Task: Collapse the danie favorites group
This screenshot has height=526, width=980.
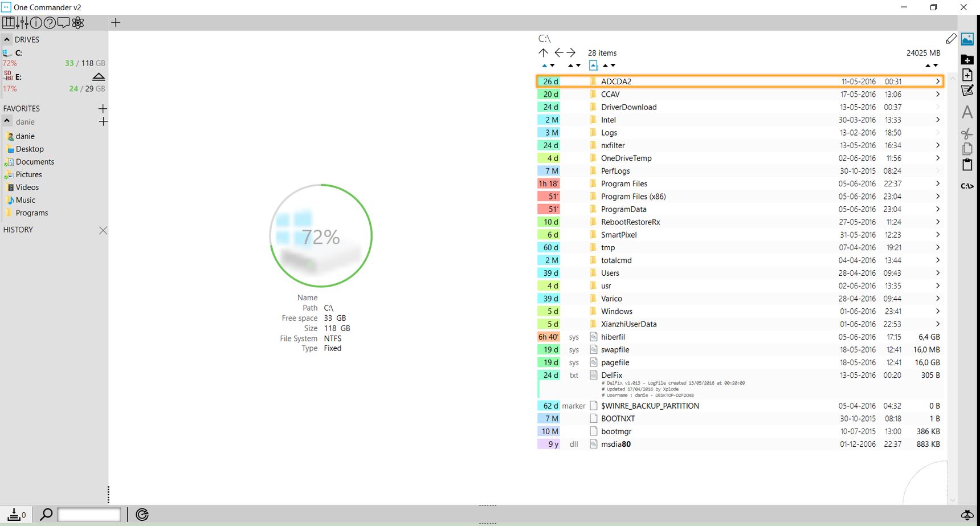Action: pos(7,121)
